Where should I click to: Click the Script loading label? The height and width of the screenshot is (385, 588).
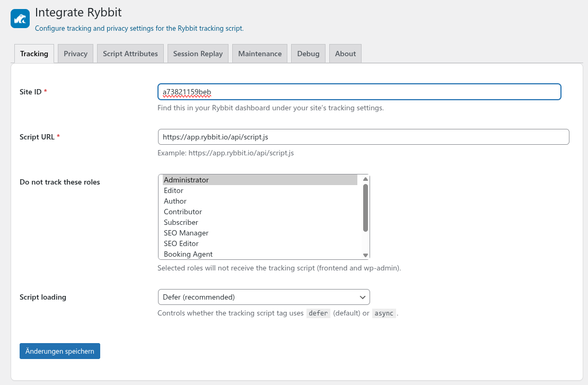click(x=43, y=297)
